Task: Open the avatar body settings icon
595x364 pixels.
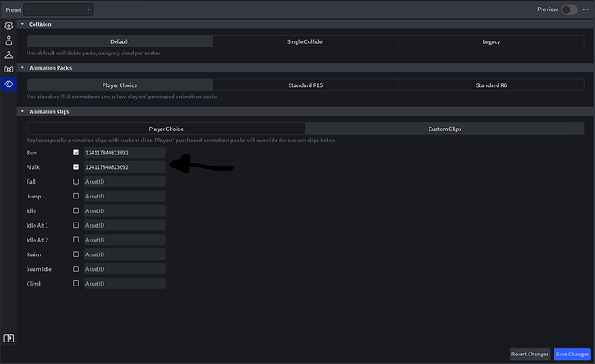Action: tap(9, 41)
